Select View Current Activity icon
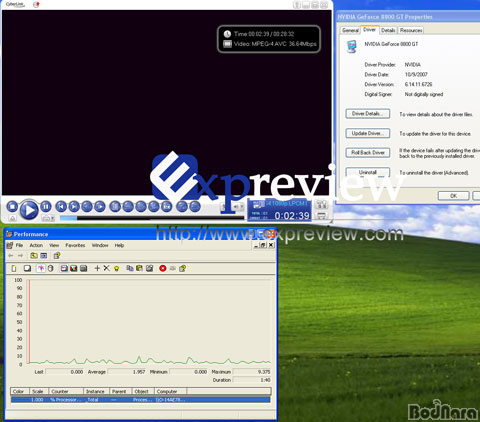Viewport: 480px width, 422px height. 41,268
